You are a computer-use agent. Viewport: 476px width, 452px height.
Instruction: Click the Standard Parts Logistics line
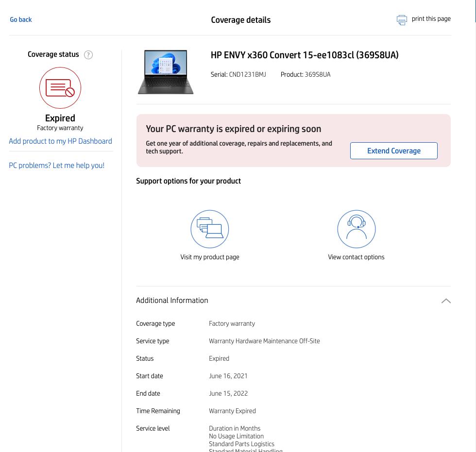point(242,444)
